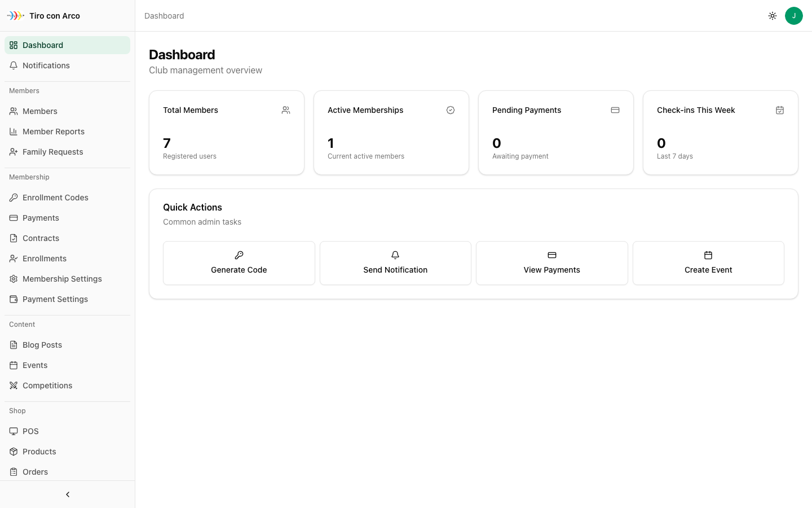The image size is (812, 508).
Task: Click the calendar icon on Check-ins This Week card
Action: [x=780, y=110]
